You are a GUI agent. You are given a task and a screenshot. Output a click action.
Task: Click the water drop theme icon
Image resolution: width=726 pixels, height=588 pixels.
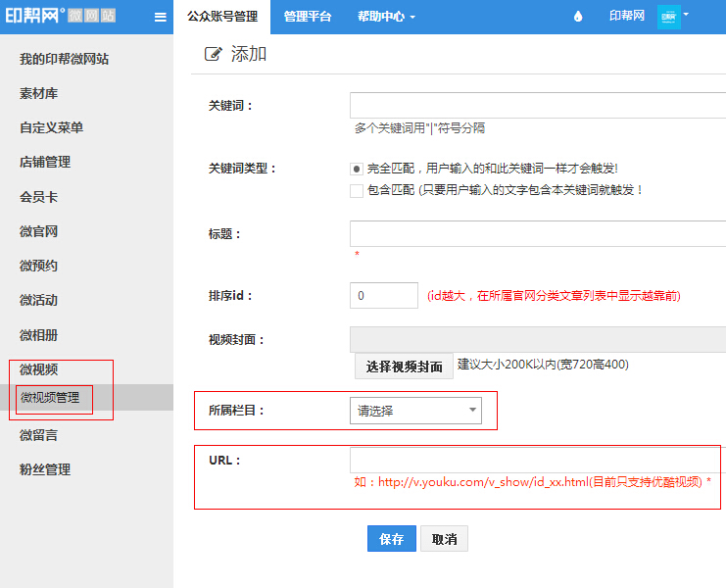(577, 17)
